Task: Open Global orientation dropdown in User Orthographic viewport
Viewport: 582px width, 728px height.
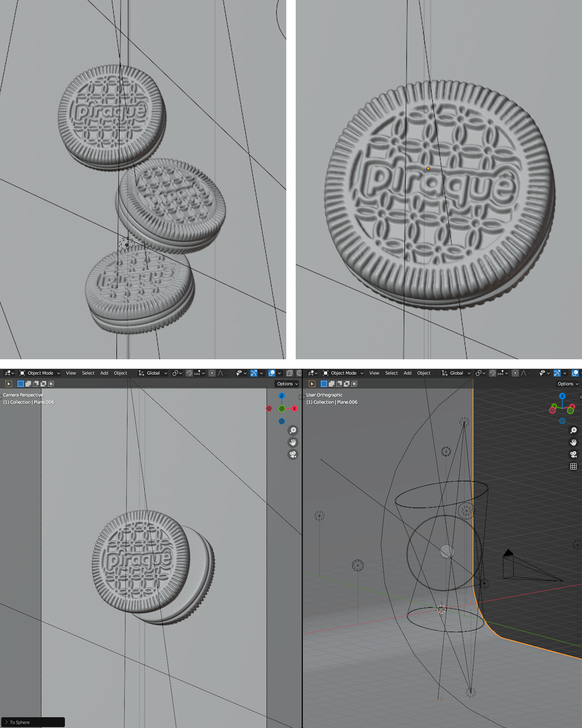Action: click(x=456, y=373)
